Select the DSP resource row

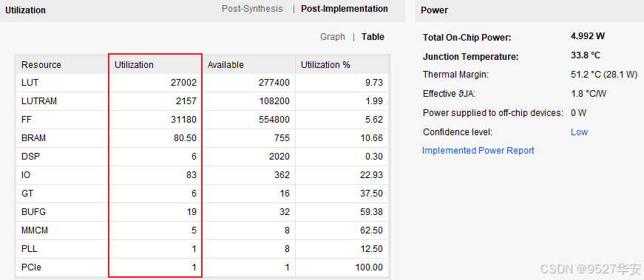[203, 157]
